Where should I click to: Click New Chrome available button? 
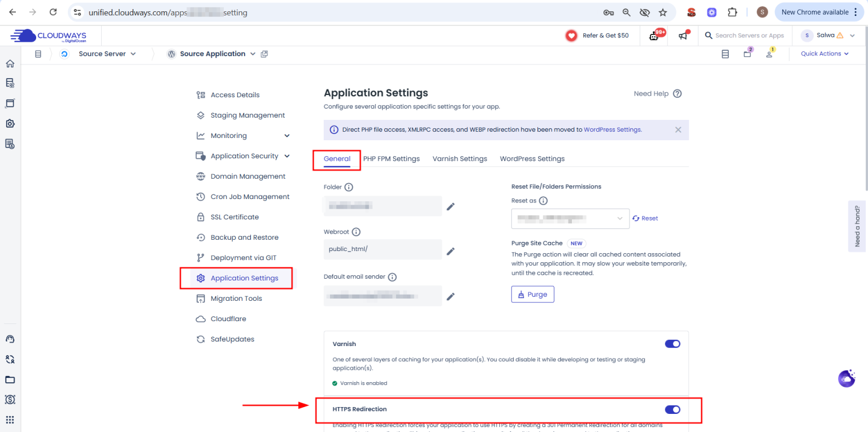tap(820, 12)
